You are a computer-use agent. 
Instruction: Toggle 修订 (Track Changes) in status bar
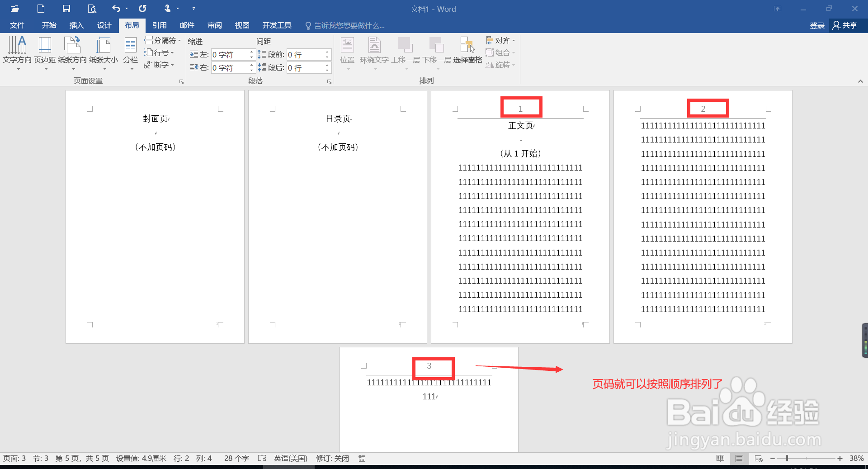(332, 458)
